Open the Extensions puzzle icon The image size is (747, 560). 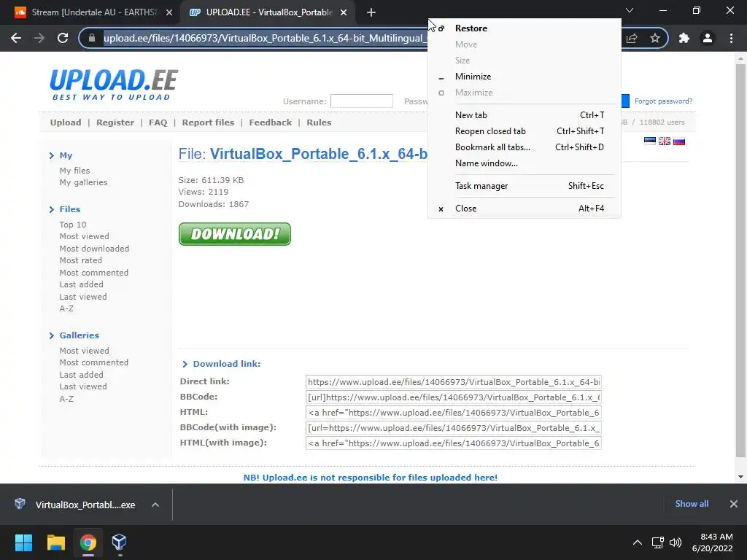click(684, 38)
